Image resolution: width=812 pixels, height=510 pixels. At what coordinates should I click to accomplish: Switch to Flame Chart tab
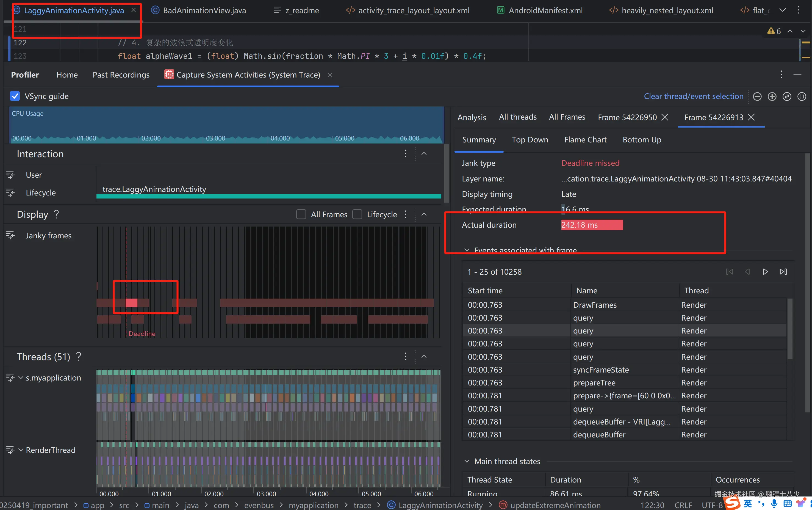tap(585, 140)
